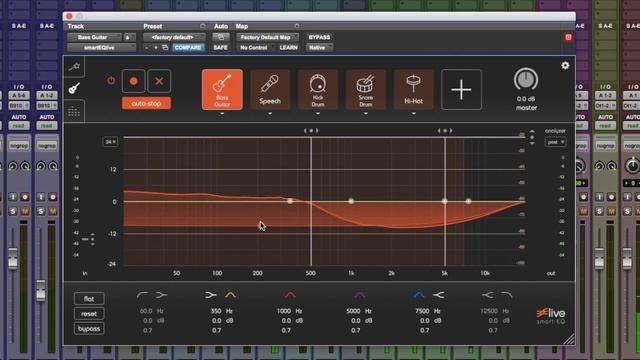Click the 1000 Hz frequency value
The width and height of the screenshot is (640, 360).
coord(284,311)
